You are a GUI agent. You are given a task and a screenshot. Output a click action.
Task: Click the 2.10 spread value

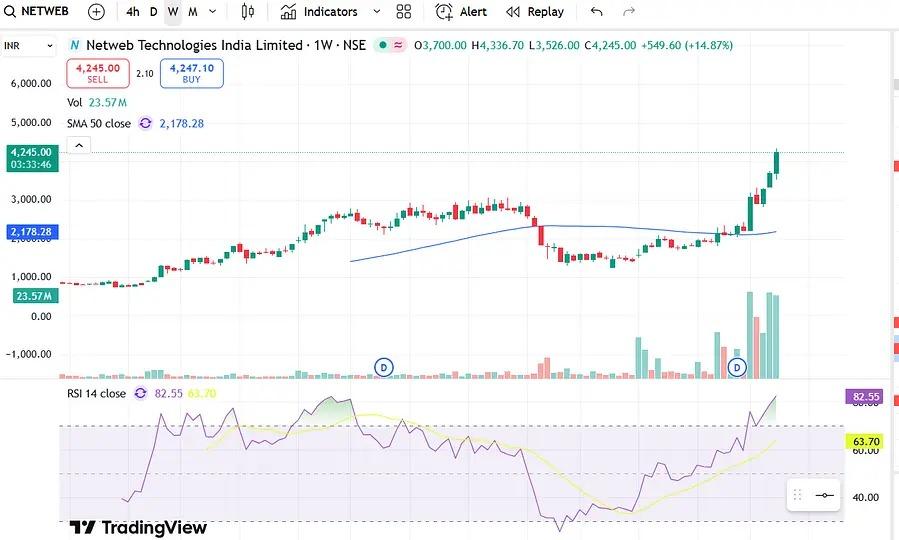pos(144,73)
